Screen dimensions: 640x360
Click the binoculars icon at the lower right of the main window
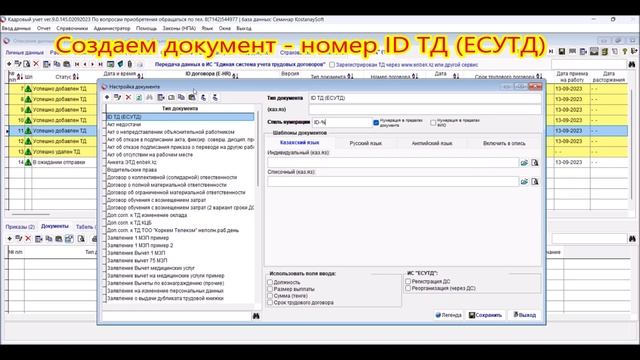(632, 239)
